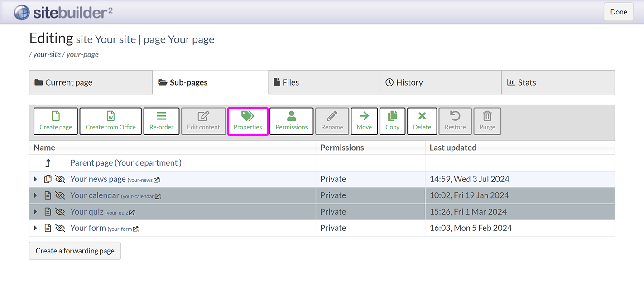Open the Permissions tool

291,121
